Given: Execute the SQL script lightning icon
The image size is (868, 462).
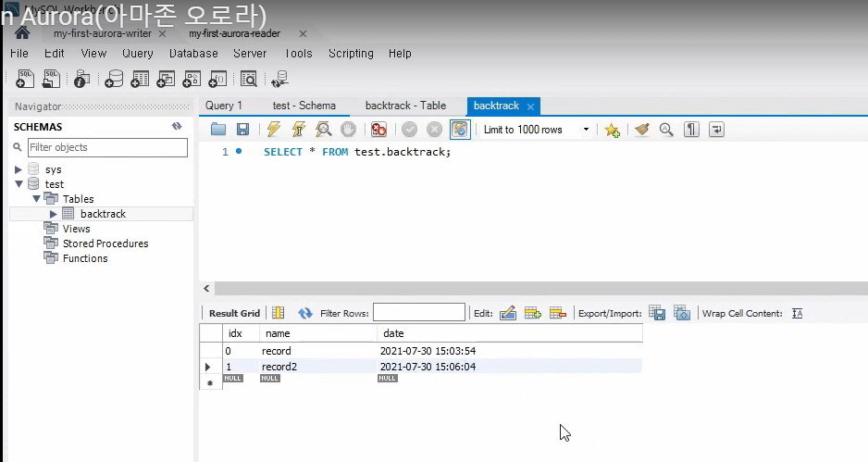Looking at the screenshot, I should pos(274,130).
